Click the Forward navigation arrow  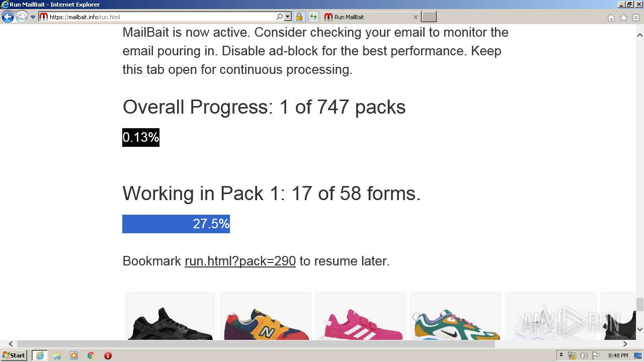21,17
